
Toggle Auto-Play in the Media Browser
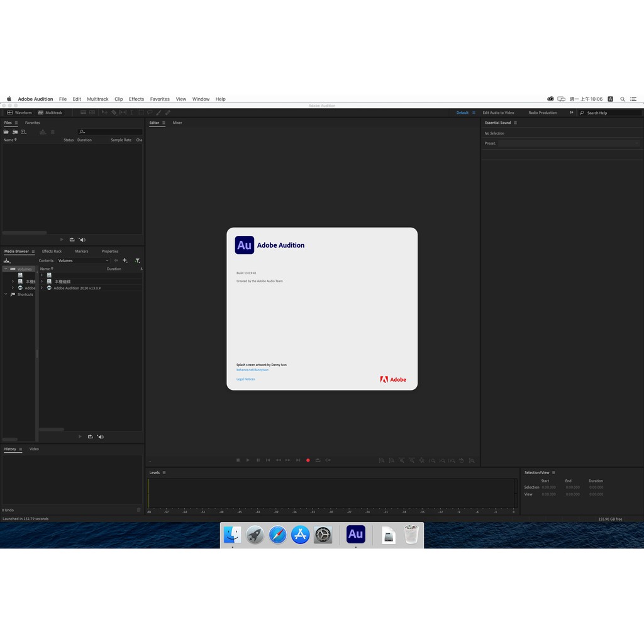click(x=100, y=437)
